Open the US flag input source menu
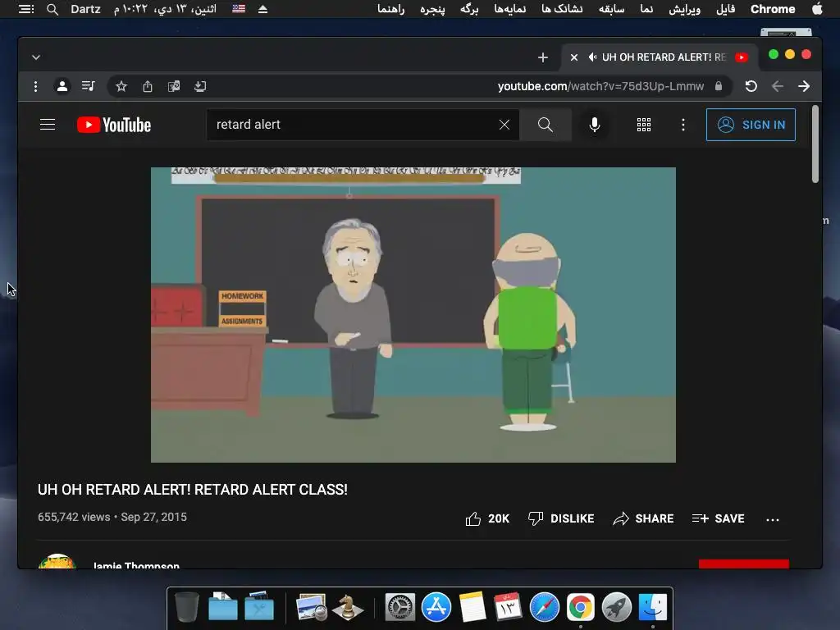840x630 pixels. (239, 8)
